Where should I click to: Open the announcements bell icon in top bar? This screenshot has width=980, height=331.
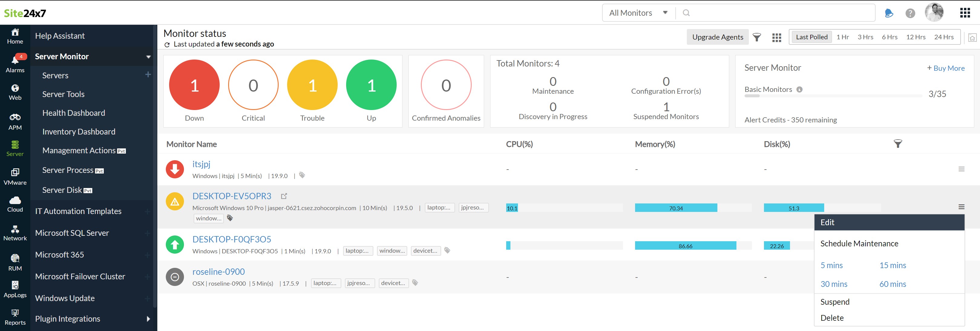point(889,13)
